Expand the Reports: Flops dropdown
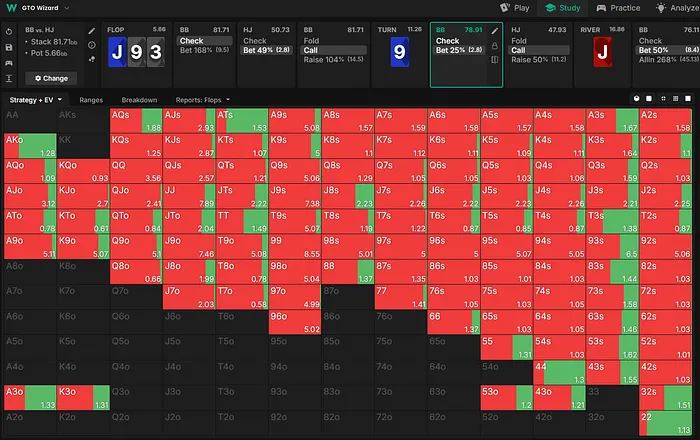The image size is (700, 440). (x=203, y=100)
